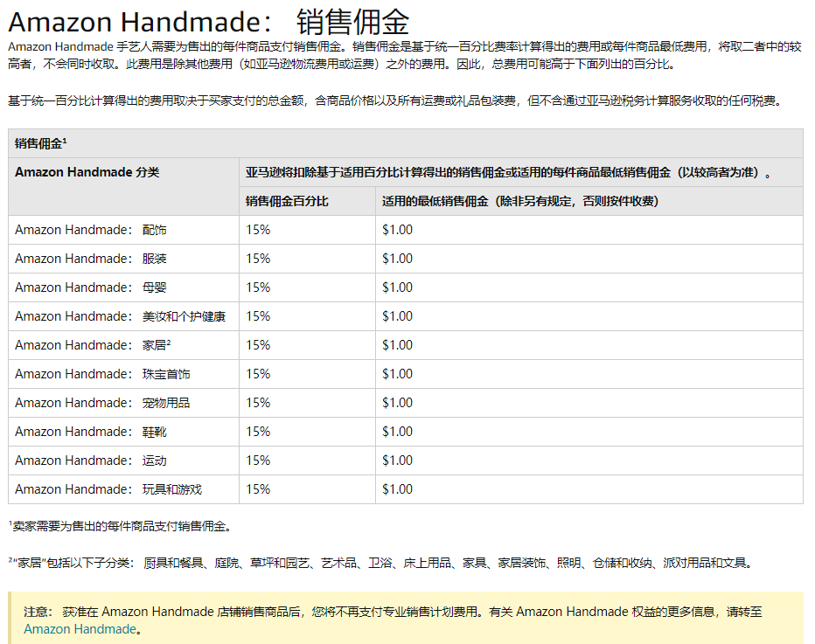Image resolution: width=815 pixels, height=644 pixels.
Task: Select the Amazon Handmade 分类 column header
Action: (x=87, y=172)
